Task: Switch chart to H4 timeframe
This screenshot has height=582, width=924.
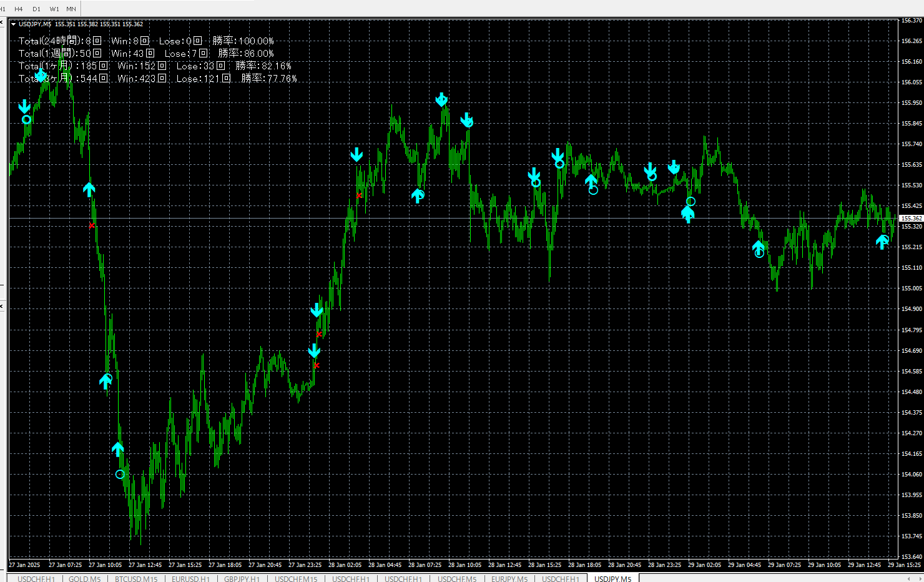Action: coord(19,9)
